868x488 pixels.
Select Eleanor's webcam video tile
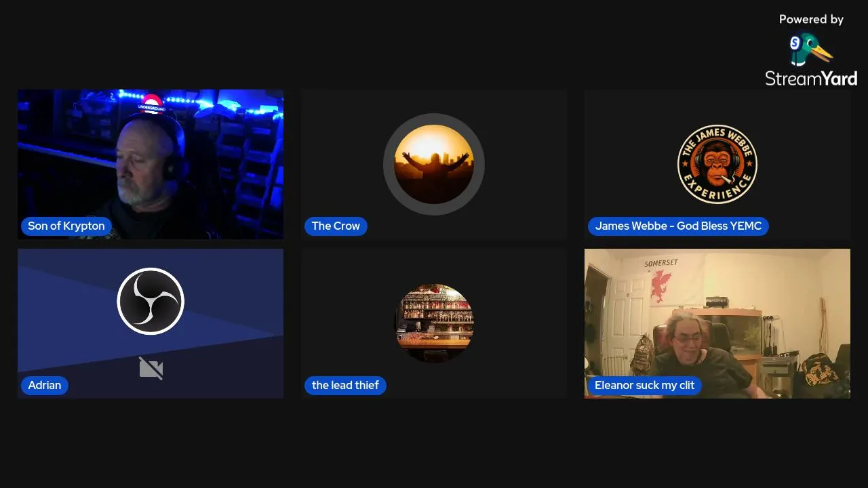(717, 323)
